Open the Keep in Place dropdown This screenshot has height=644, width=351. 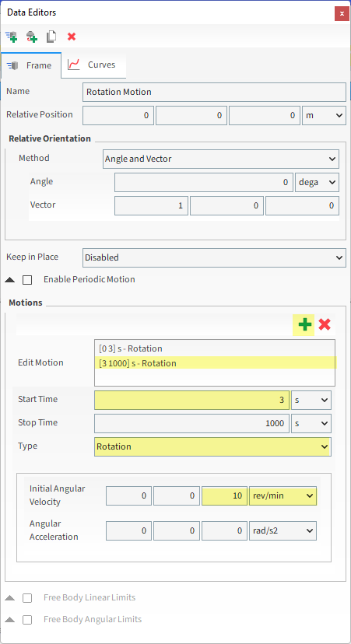[214, 258]
